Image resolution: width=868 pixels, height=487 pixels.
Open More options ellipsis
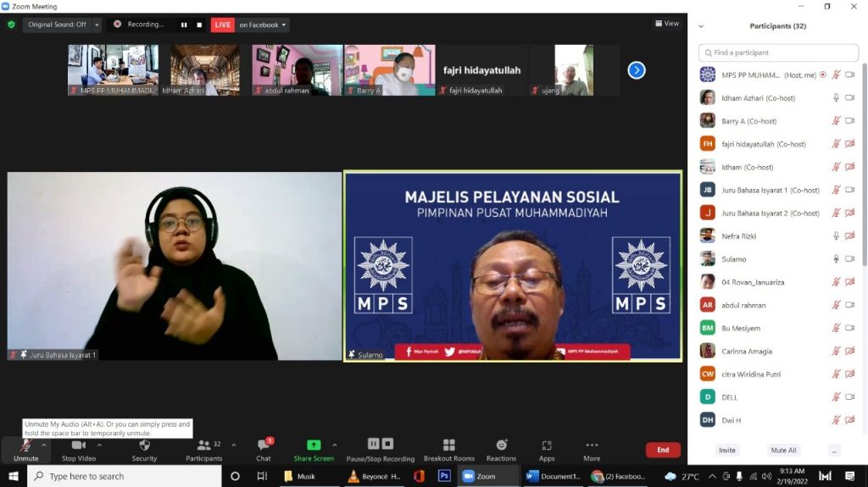592,450
